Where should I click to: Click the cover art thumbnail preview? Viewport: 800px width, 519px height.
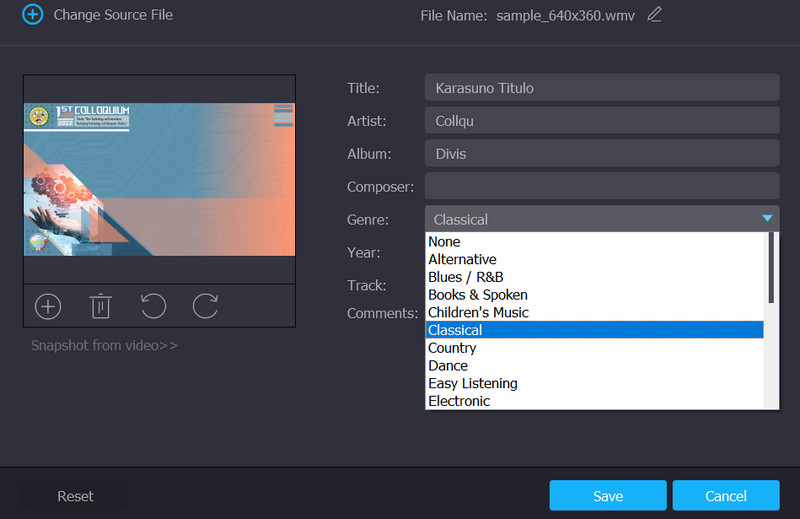point(159,179)
